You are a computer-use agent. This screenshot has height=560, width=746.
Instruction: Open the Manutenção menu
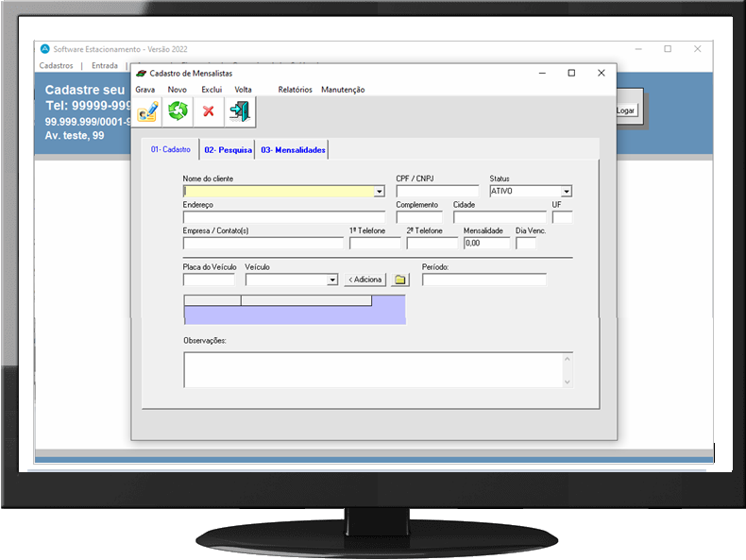343,90
